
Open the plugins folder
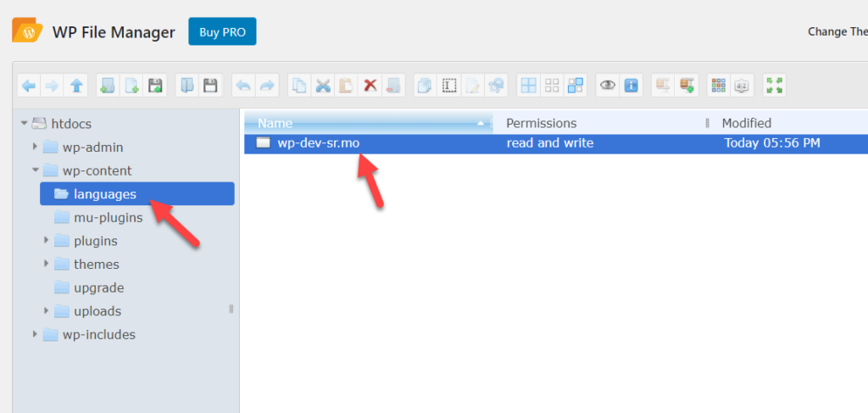coord(95,241)
